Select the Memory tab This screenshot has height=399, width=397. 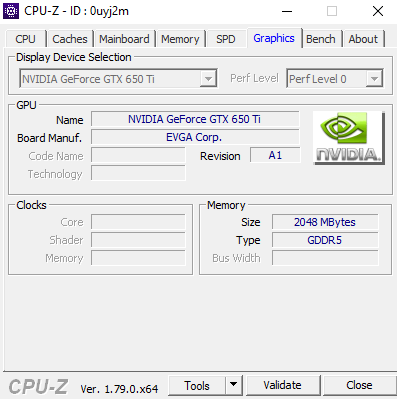point(180,39)
